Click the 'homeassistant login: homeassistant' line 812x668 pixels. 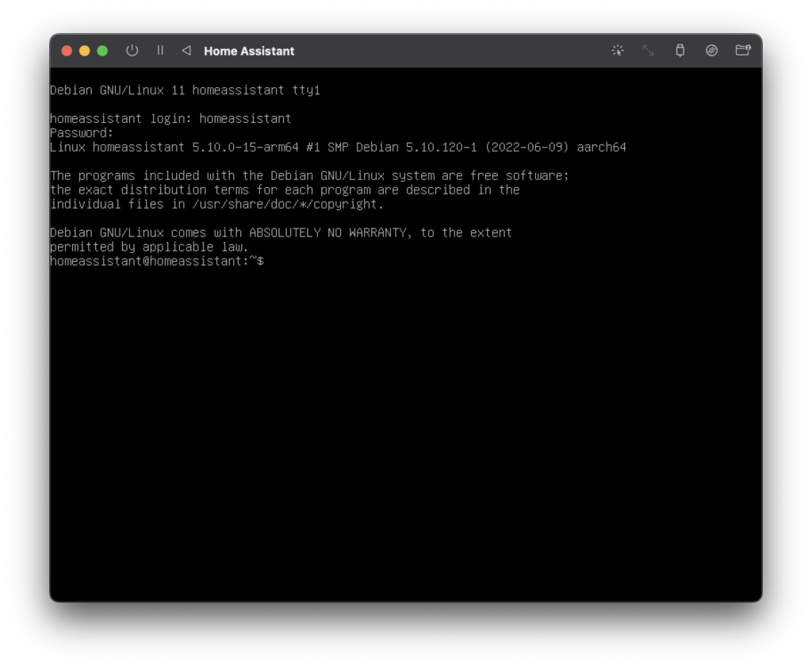tap(170, 119)
